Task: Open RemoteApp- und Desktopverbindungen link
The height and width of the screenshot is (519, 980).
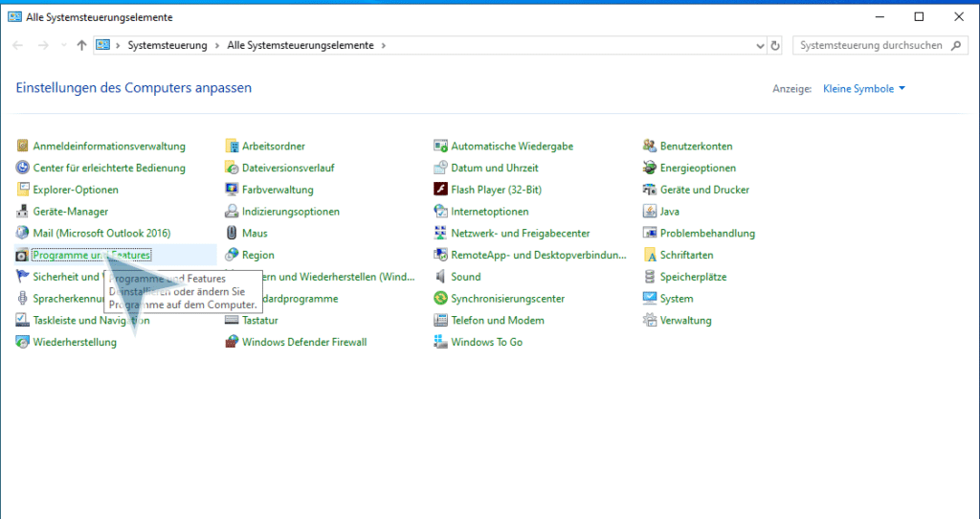Action: coord(539,255)
